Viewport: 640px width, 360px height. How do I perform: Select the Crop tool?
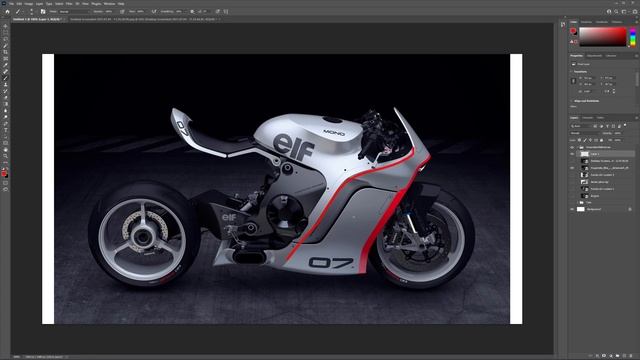pos(5,52)
